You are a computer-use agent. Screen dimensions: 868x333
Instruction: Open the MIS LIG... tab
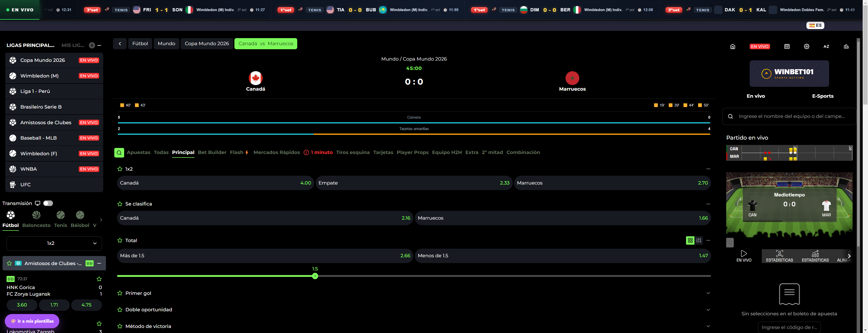tap(73, 45)
